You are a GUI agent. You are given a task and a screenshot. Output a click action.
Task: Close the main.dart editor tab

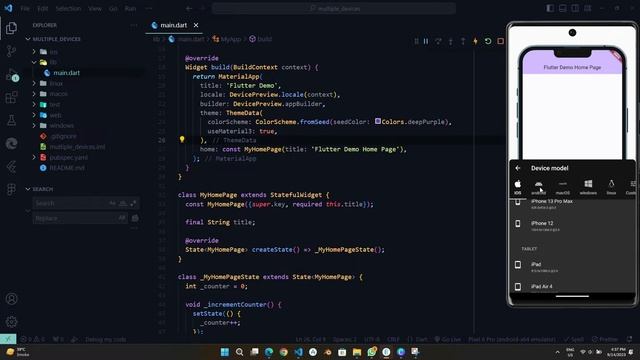[x=196, y=25]
